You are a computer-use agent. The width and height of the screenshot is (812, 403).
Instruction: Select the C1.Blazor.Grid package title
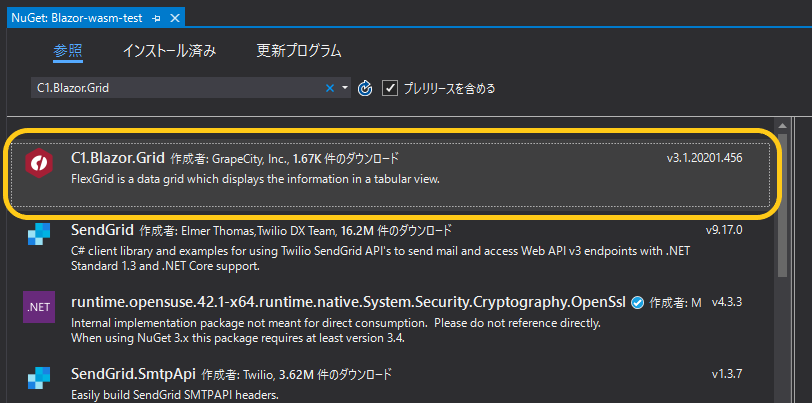coord(118,157)
